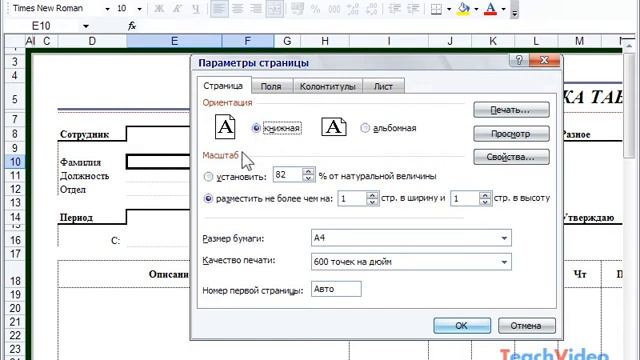Click Merge and Center toolbar icon
The height and width of the screenshot is (360, 640).
tap(275, 9)
